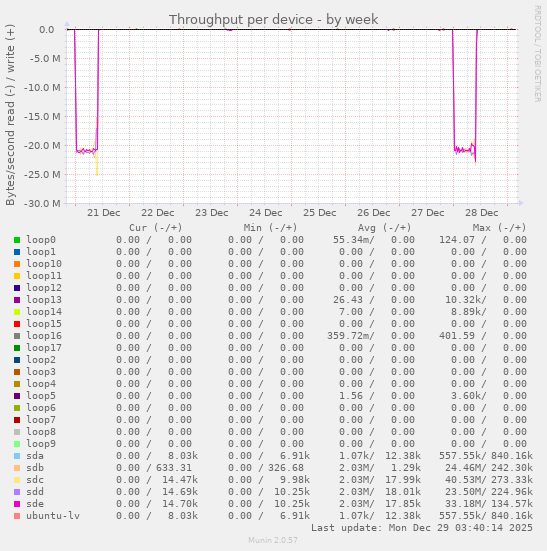547x551 pixels.
Task: Click the 'sdc' legend label
Action: pyautogui.click(x=35, y=480)
